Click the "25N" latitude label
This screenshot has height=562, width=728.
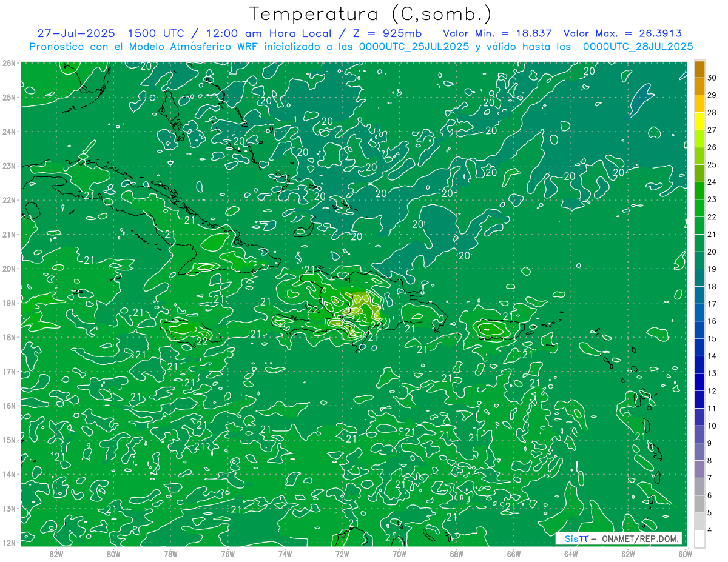8,97
